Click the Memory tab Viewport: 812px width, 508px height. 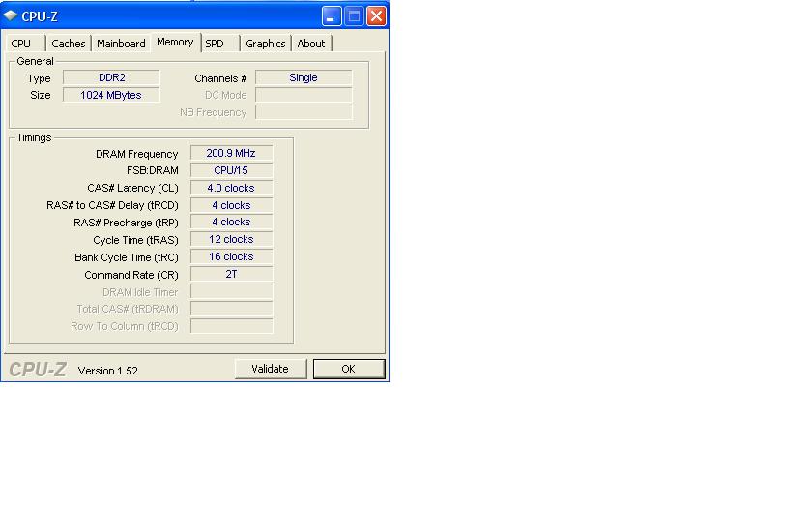[175, 42]
